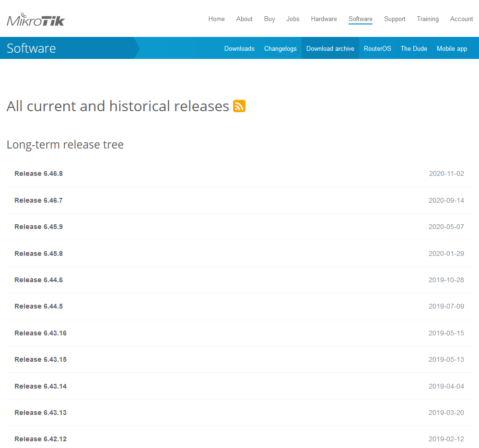Visit the Hardware section

[324, 19]
